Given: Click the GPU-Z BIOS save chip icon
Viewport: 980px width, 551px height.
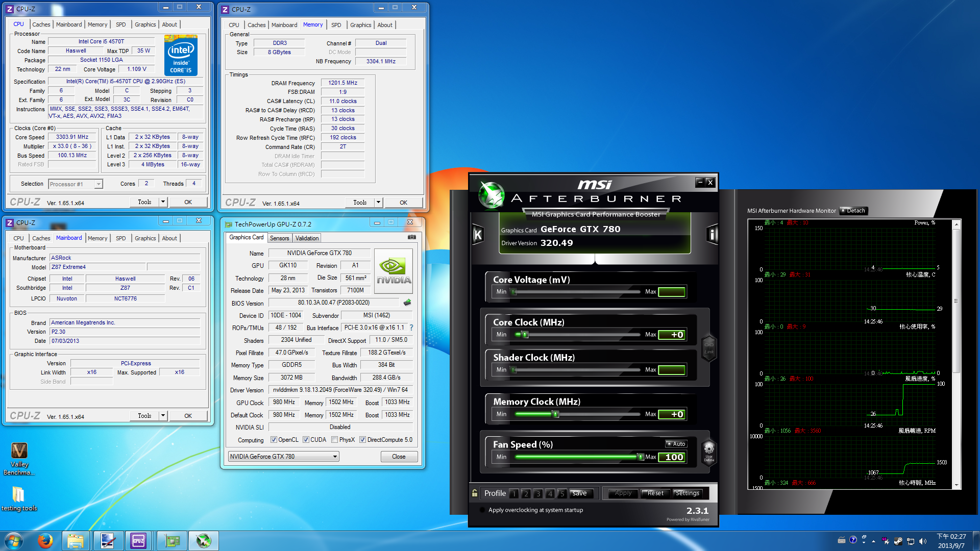Looking at the screenshot, I should point(407,303).
